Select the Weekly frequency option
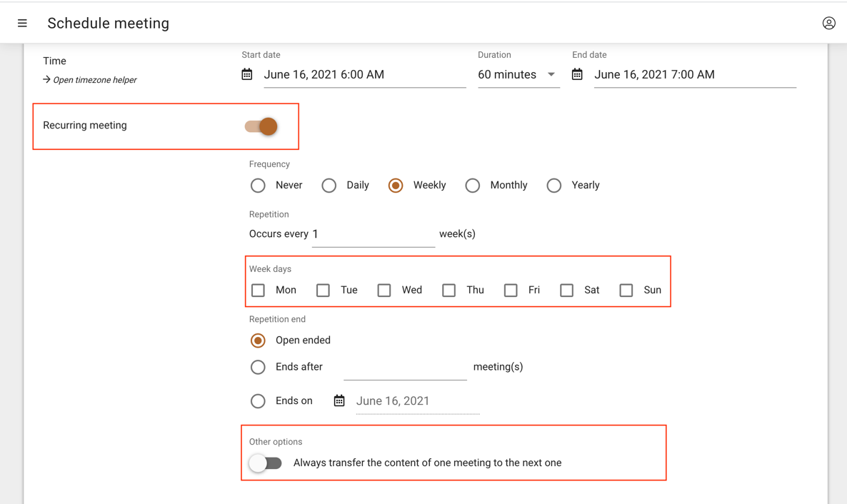The height and width of the screenshot is (504, 847). 396,186
